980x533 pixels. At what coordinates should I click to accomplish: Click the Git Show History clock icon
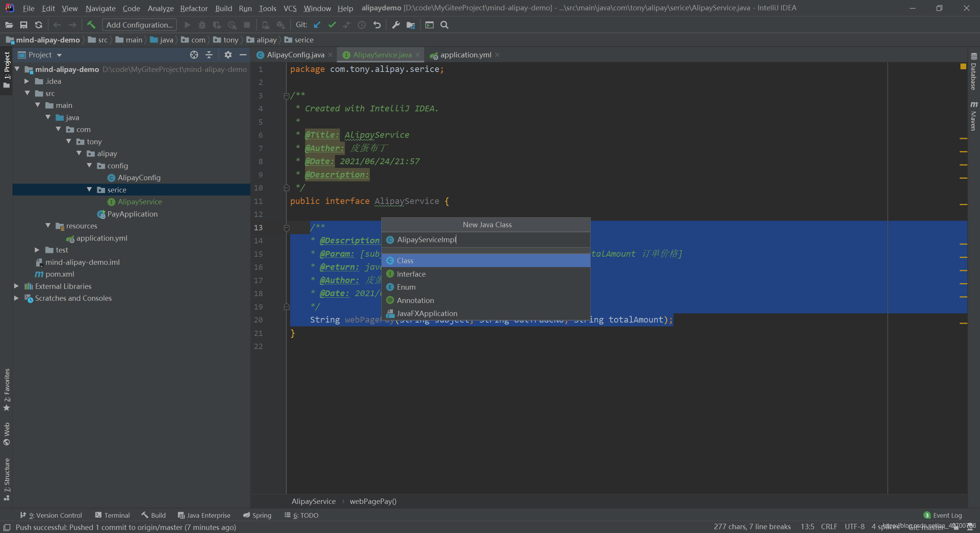pyautogui.click(x=362, y=25)
